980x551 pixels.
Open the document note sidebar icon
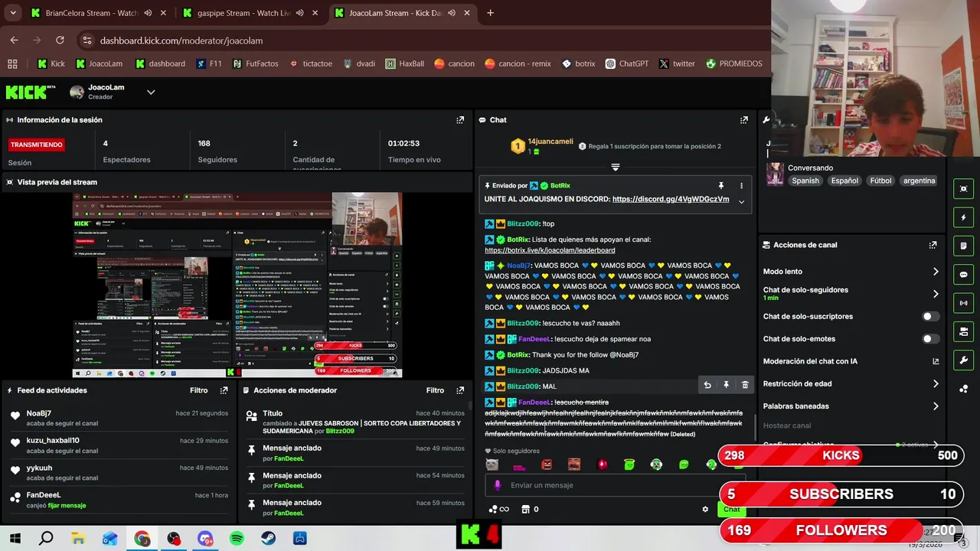pos(963,246)
